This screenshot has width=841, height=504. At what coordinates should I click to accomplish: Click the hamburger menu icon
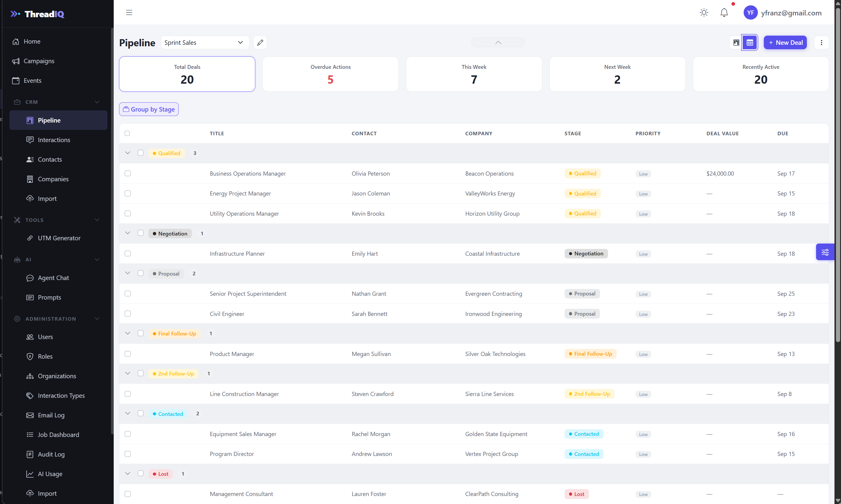[129, 12]
